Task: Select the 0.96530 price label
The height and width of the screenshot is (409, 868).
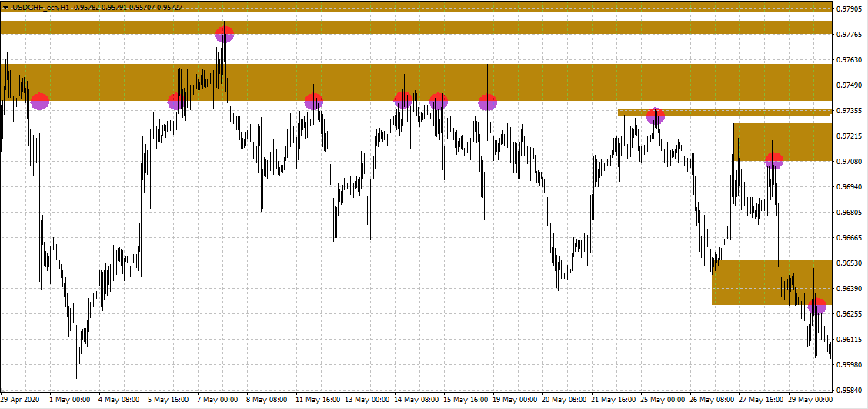Action: pos(850,263)
